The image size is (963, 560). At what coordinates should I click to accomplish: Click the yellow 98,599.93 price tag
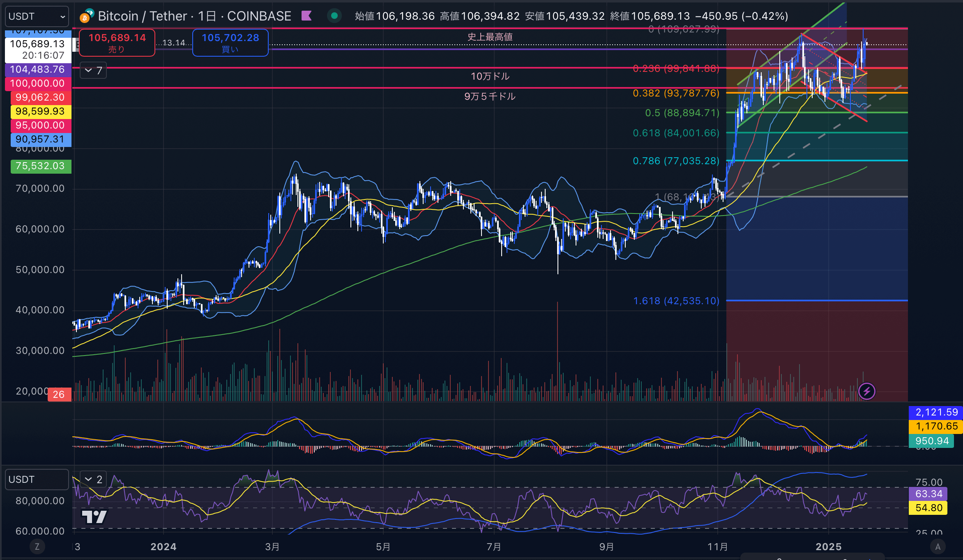tap(41, 111)
